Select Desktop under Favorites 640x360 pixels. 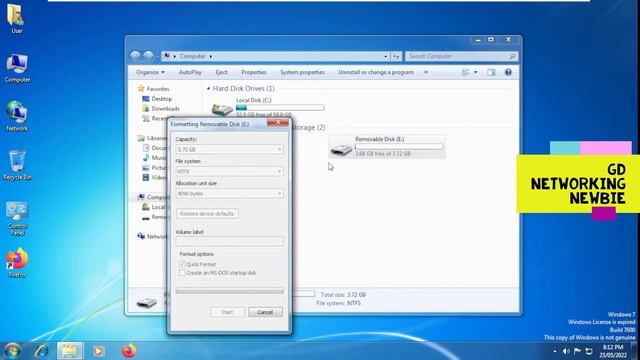coord(161,99)
